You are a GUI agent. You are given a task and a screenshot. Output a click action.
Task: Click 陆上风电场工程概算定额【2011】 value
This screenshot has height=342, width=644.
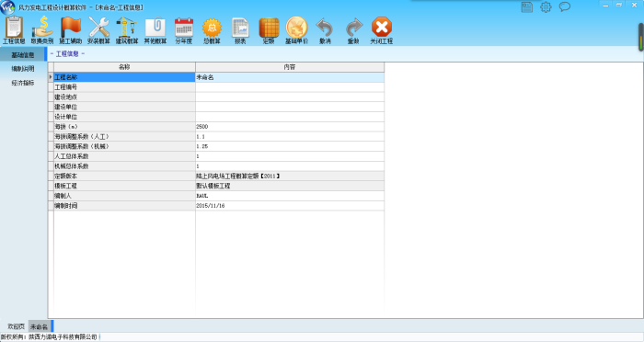290,177
